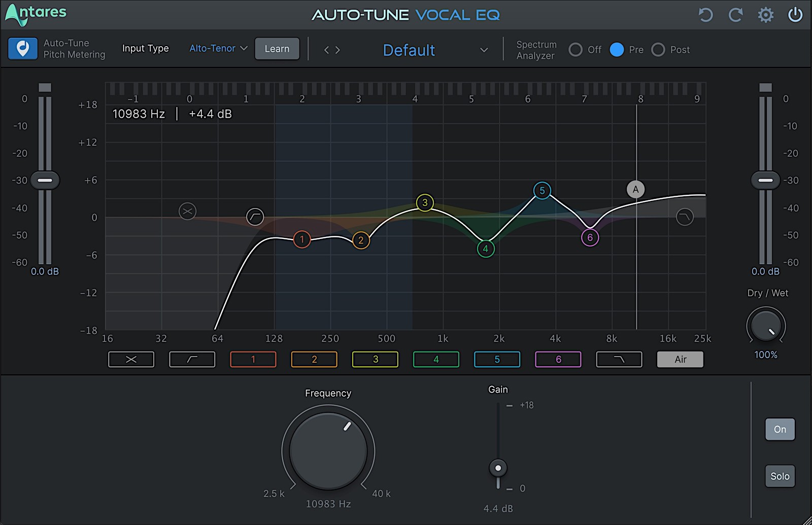Viewport: 812px width, 525px height.
Task: Click the Frequency knob
Action: tap(328, 451)
